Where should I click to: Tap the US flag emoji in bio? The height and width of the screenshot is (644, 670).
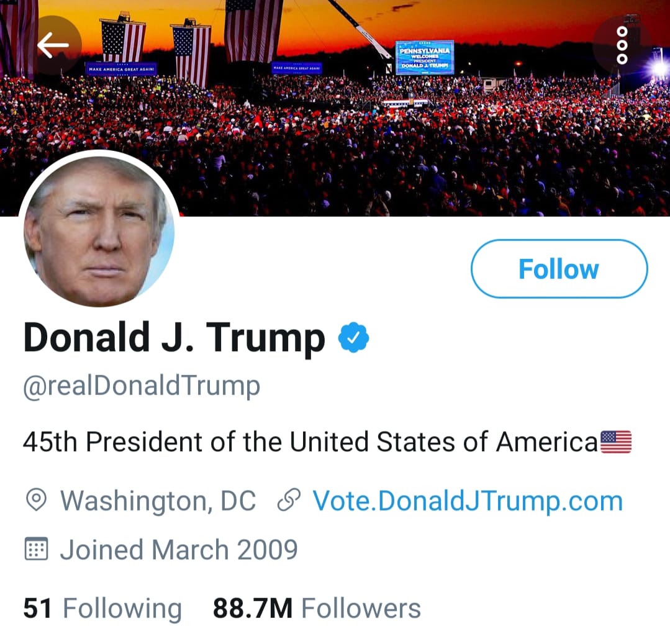[616, 442]
